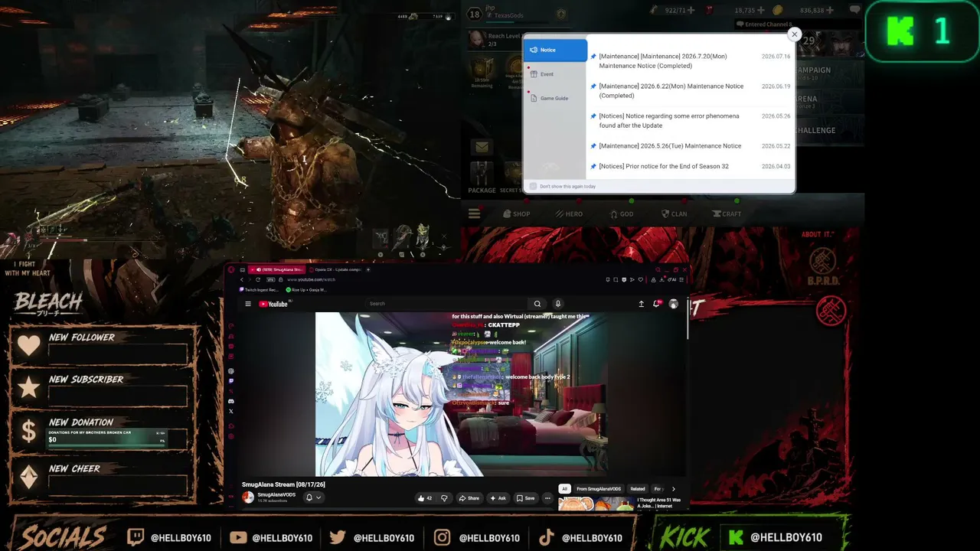Save the video to a playlist

[x=525, y=498]
